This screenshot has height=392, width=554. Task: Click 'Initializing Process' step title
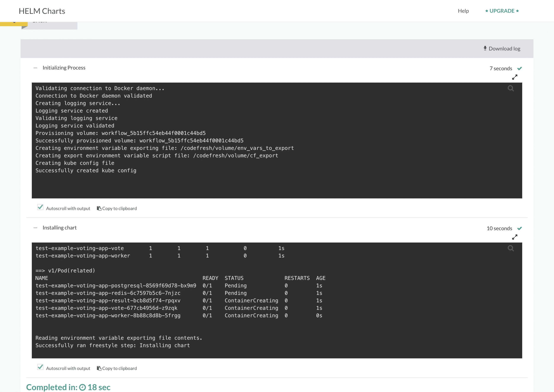[x=64, y=68]
